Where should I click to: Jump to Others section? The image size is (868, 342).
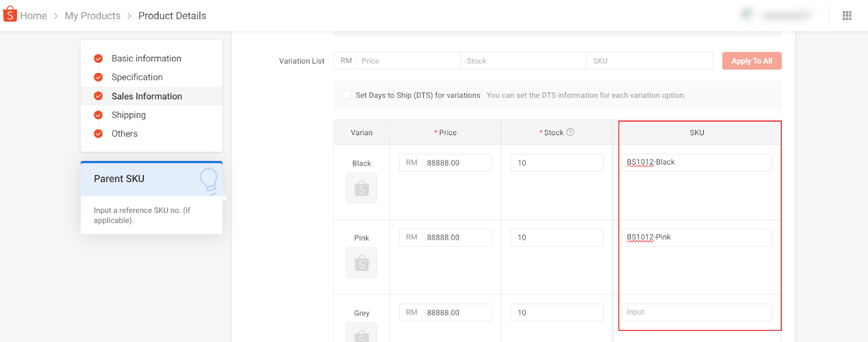coord(124,134)
